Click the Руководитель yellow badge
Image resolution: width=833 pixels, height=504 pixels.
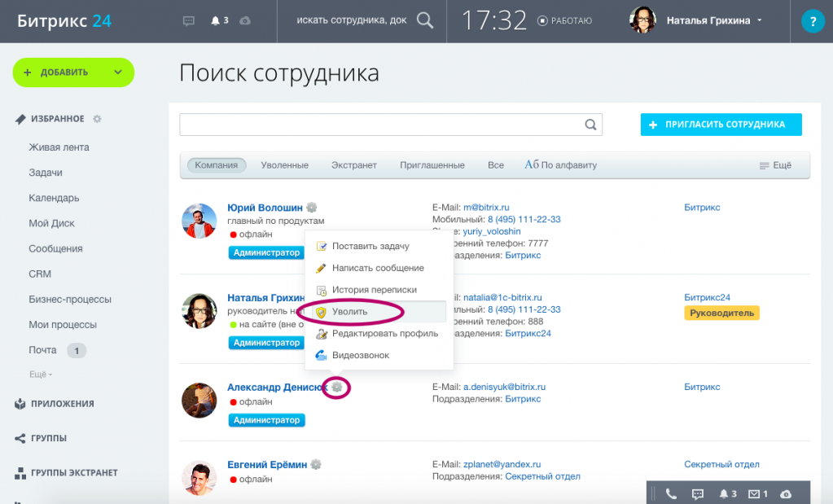(721, 313)
